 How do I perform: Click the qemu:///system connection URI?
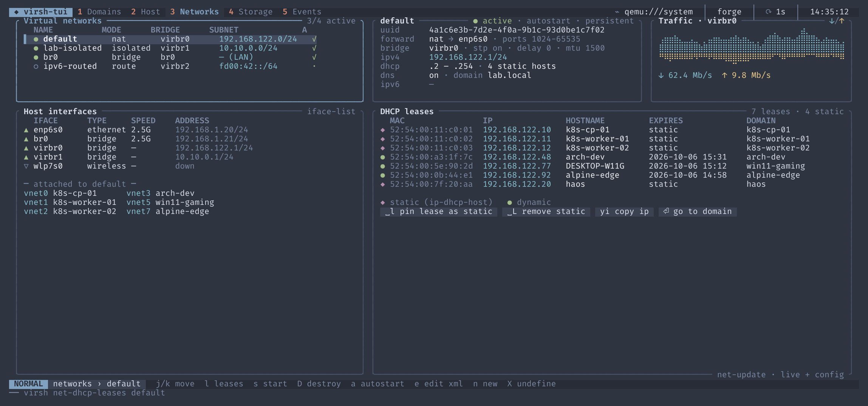point(659,12)
